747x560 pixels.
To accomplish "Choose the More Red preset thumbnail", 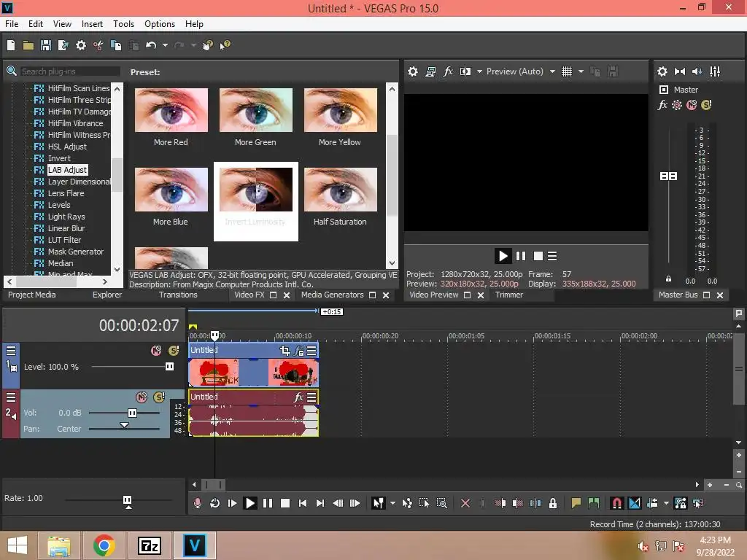I will (171, 110).
